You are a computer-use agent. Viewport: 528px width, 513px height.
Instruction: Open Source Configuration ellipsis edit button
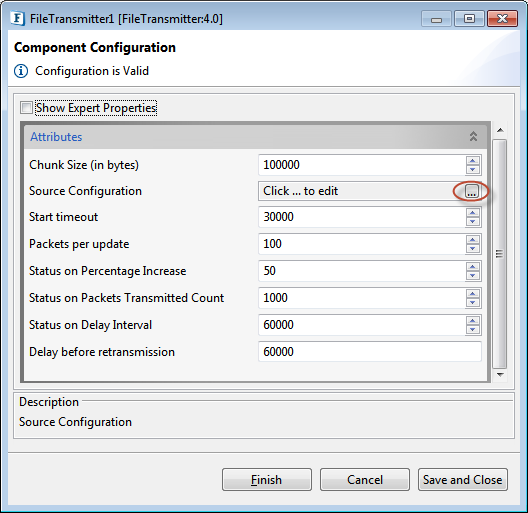coord(471,191)
